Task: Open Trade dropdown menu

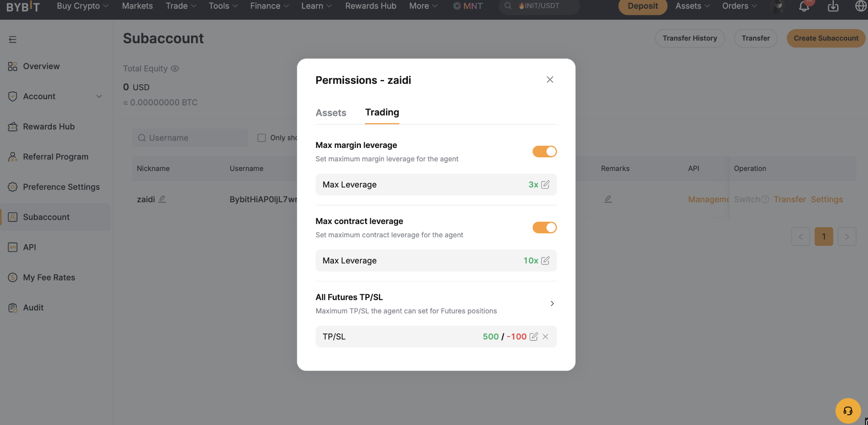Action: pos(181,6)
